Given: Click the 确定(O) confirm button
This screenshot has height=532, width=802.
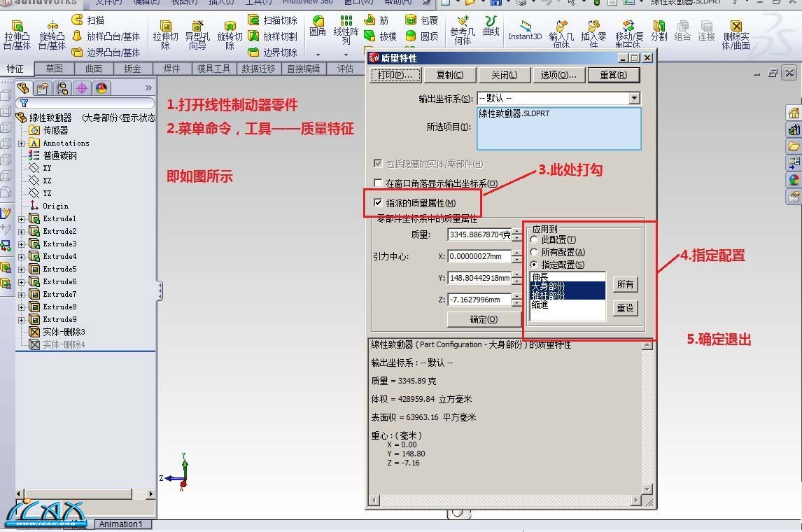Looking at the screenshot, I should click(x=484, y=319).
